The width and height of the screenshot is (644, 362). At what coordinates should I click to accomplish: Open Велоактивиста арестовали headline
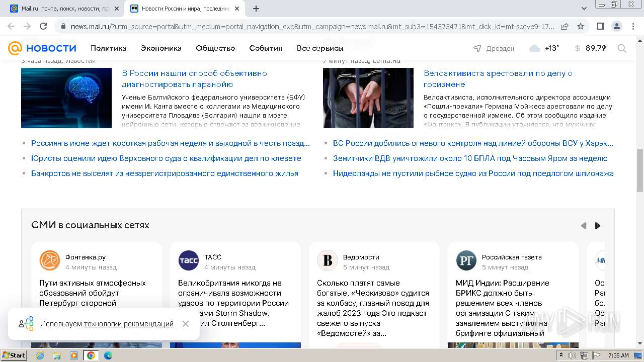coord(498,78)
